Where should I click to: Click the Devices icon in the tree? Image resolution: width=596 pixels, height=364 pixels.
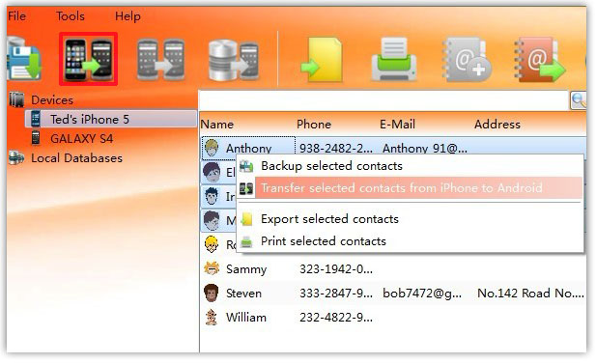pyautogui.click(x=16, y=99)
